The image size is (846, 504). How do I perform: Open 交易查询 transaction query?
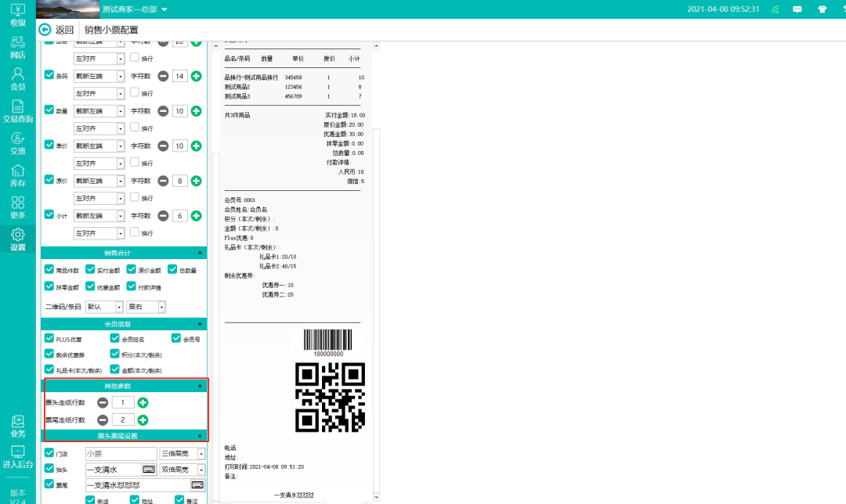coord(17,111)
